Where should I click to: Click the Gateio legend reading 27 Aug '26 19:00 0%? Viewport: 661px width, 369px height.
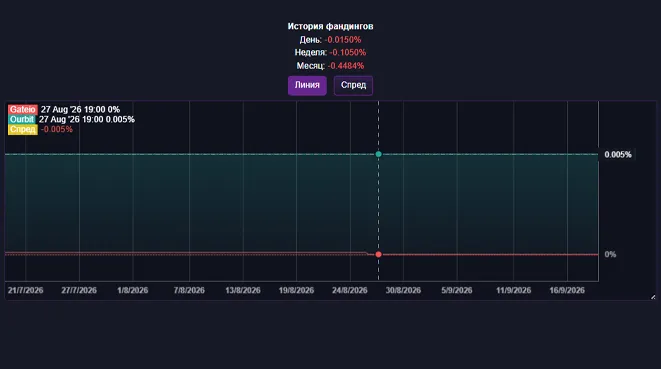(80, 110)
